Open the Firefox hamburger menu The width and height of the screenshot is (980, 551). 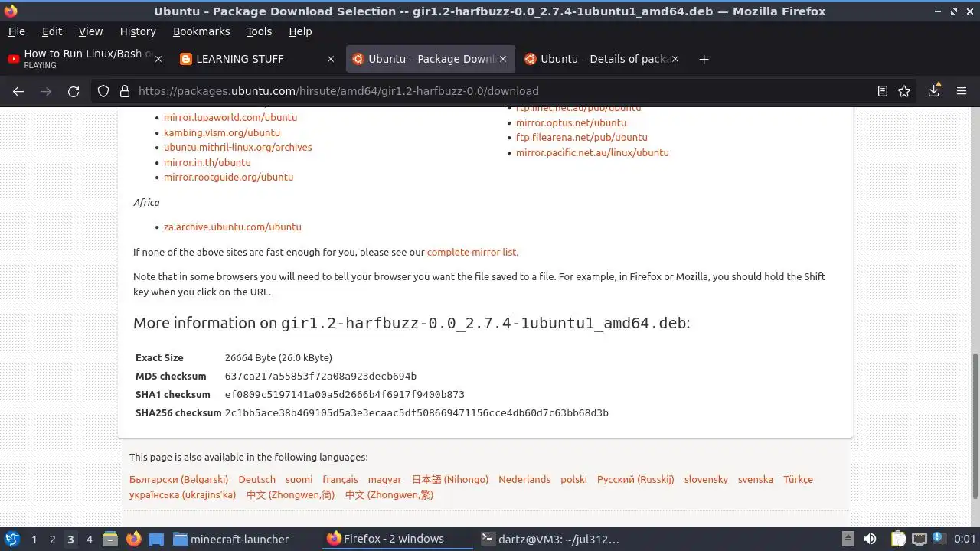962,91
